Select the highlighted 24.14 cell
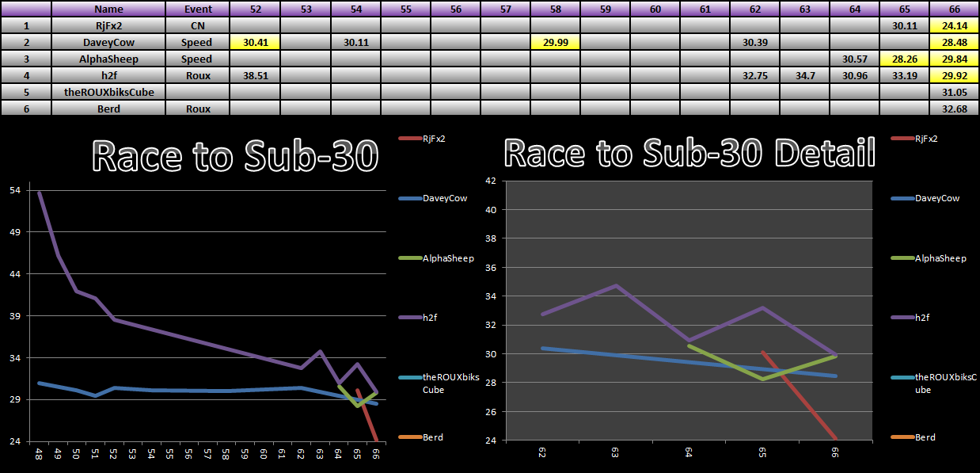980x473 pixels. pyautogui.click(x=954, y=25)
